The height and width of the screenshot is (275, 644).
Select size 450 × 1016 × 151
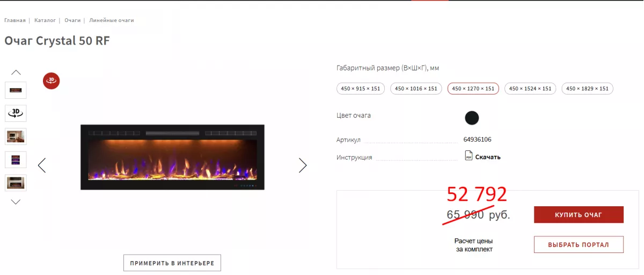(416, 89)
